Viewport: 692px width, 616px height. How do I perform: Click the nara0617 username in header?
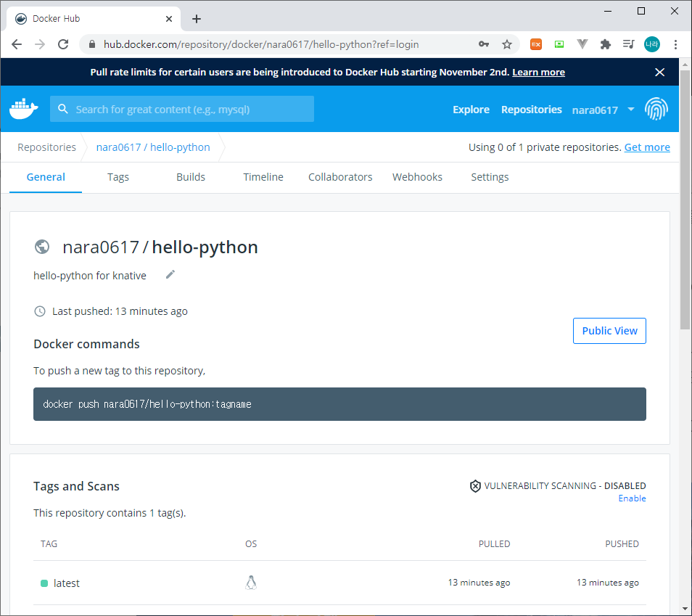point(595,110)
